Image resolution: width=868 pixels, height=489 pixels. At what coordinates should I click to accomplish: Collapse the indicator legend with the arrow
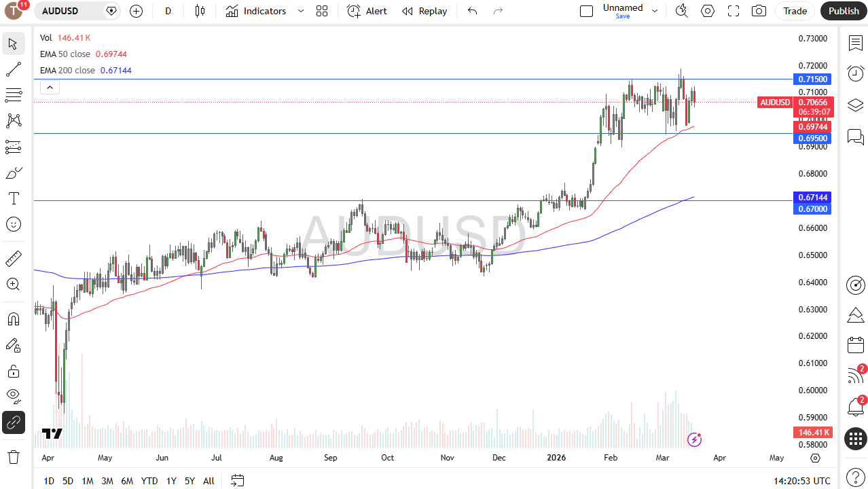pyautogui.click(x=50, y=87)
